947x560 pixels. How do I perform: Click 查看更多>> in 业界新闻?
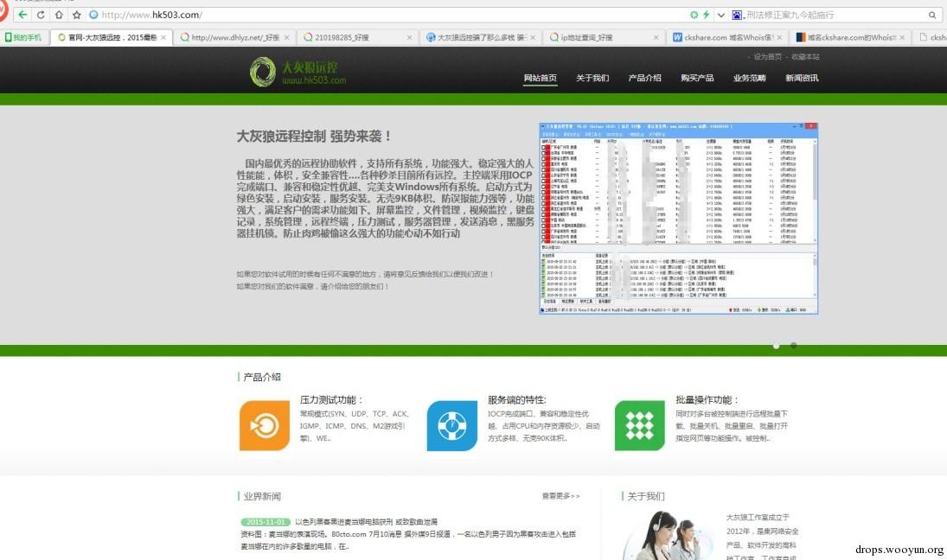560,496
